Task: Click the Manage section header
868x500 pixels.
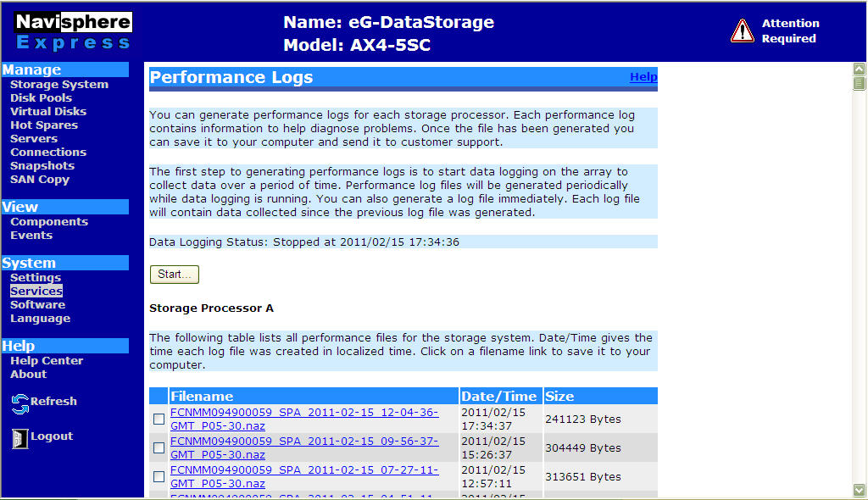Action: (x=64, y=69)
